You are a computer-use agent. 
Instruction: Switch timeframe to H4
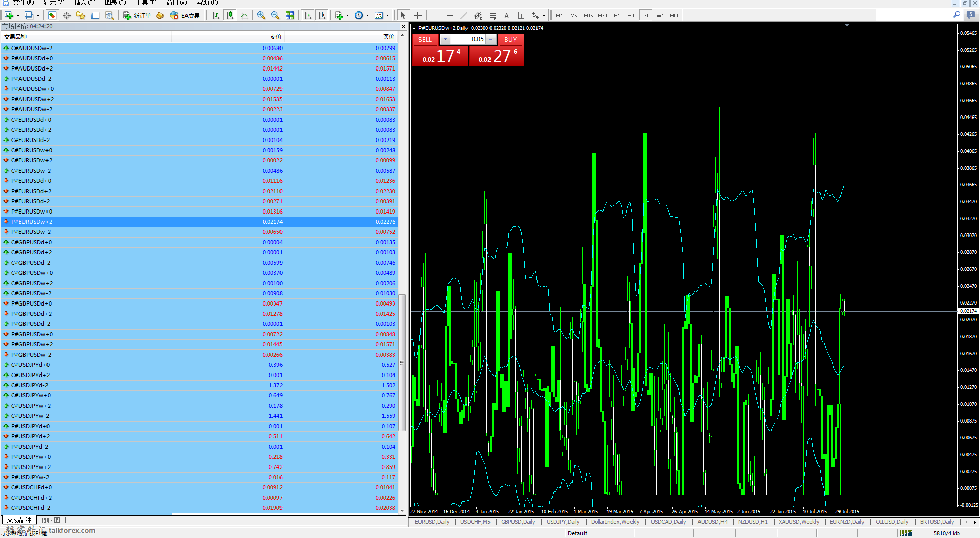(x=631, y=15)
